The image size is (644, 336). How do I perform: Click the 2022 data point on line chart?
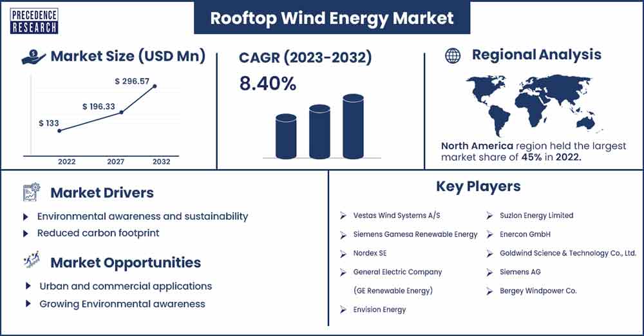point(59,131)
